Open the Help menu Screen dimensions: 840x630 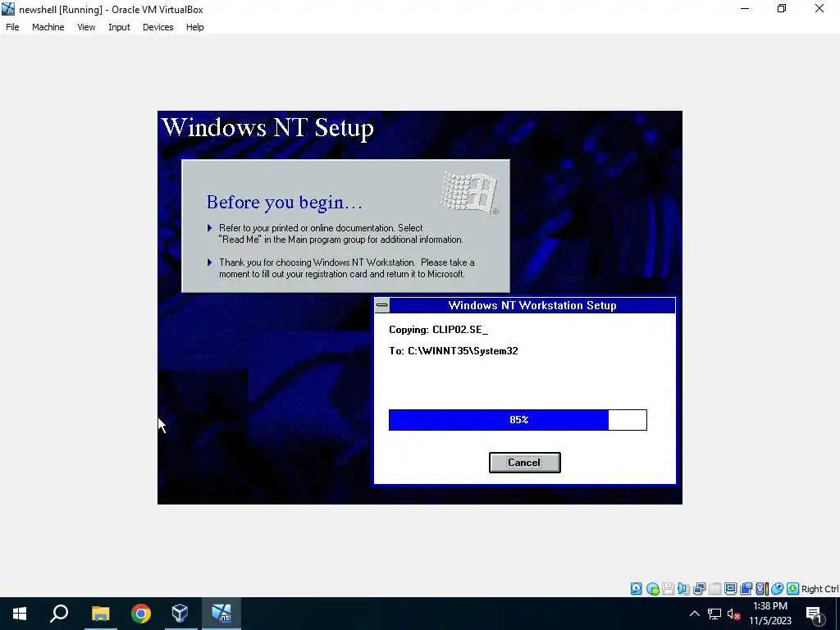pos(195,27)
